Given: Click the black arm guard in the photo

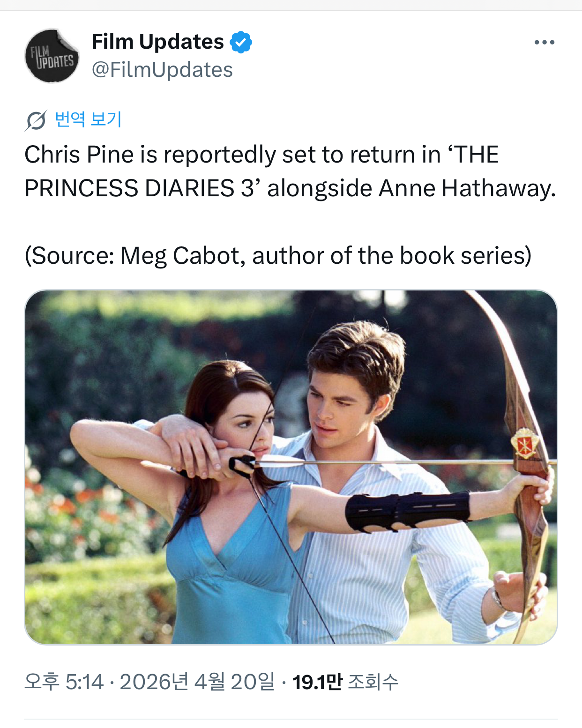Looking at the screenshot, I should coord(408,511).
